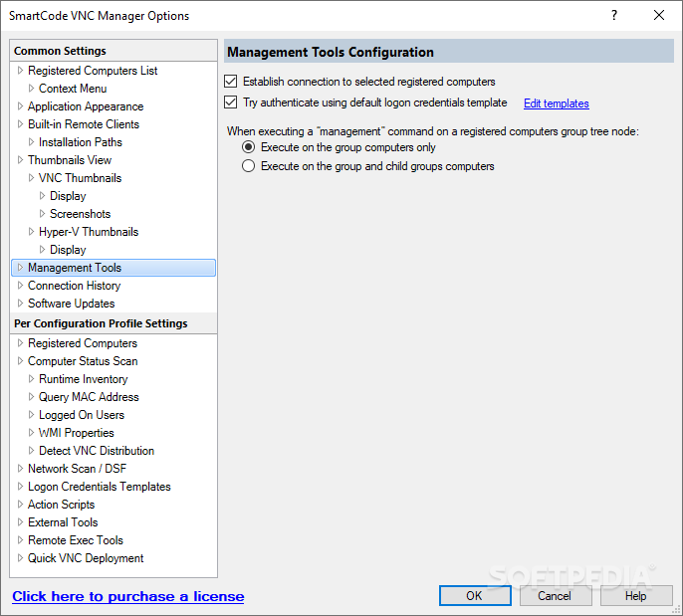
Task: Open the Edit templates link
Action: tap(556, 103)
